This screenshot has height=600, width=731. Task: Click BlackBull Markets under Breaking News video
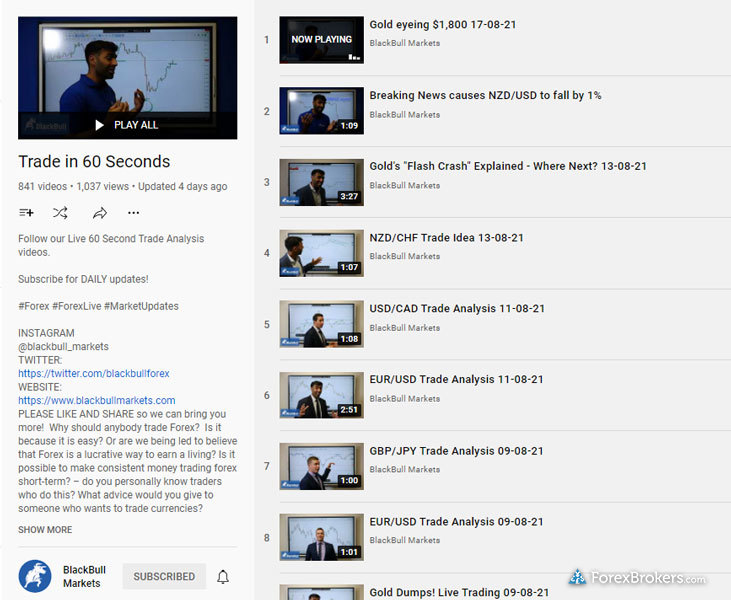tap(405, 115)
